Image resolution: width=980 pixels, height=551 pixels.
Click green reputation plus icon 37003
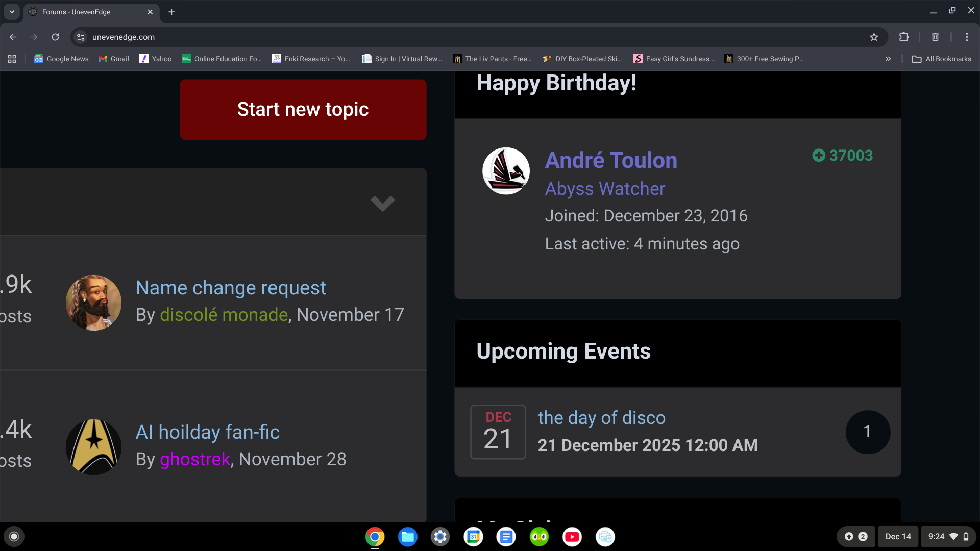click(819, 155)
